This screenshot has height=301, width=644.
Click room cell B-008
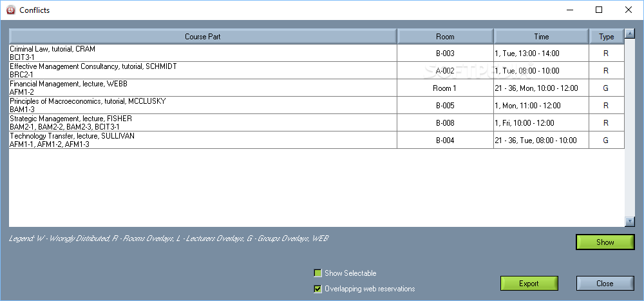pyautogui.click(x=445, y=123)
